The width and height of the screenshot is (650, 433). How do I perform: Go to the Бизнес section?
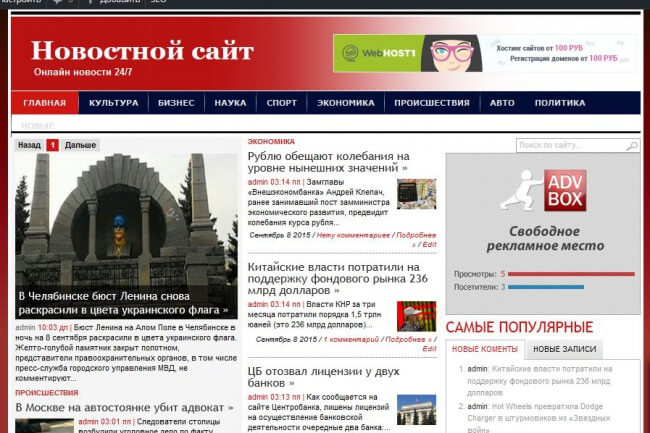(176, 103)
